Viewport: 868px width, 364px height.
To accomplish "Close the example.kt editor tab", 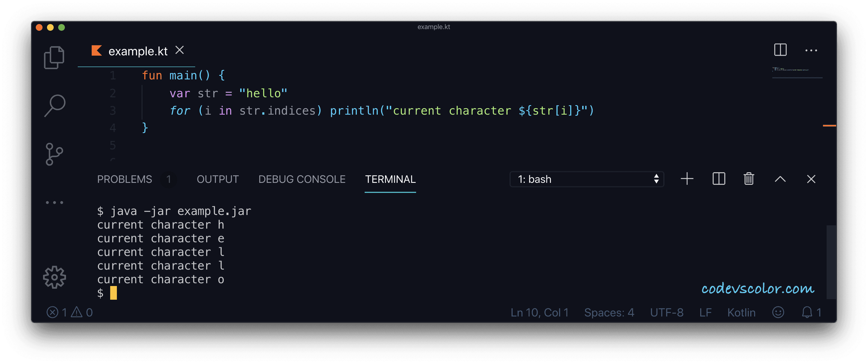I will click(180, 50).
